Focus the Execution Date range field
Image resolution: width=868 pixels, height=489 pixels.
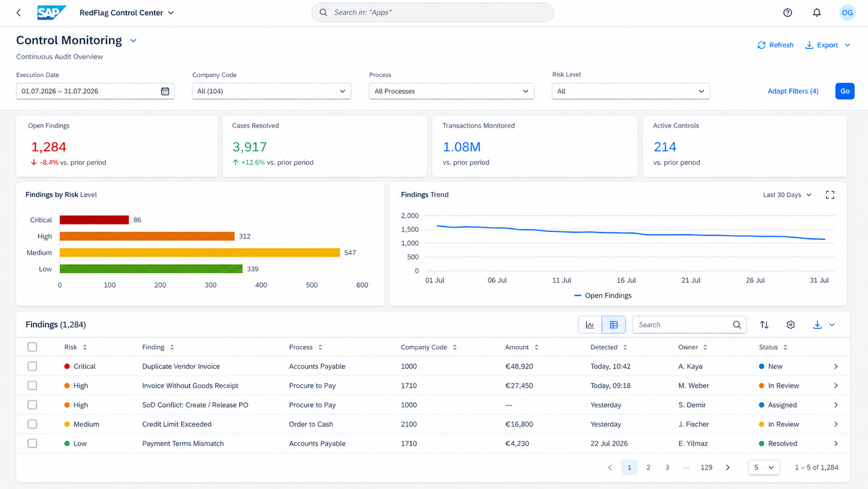click(x=95, y=91)
